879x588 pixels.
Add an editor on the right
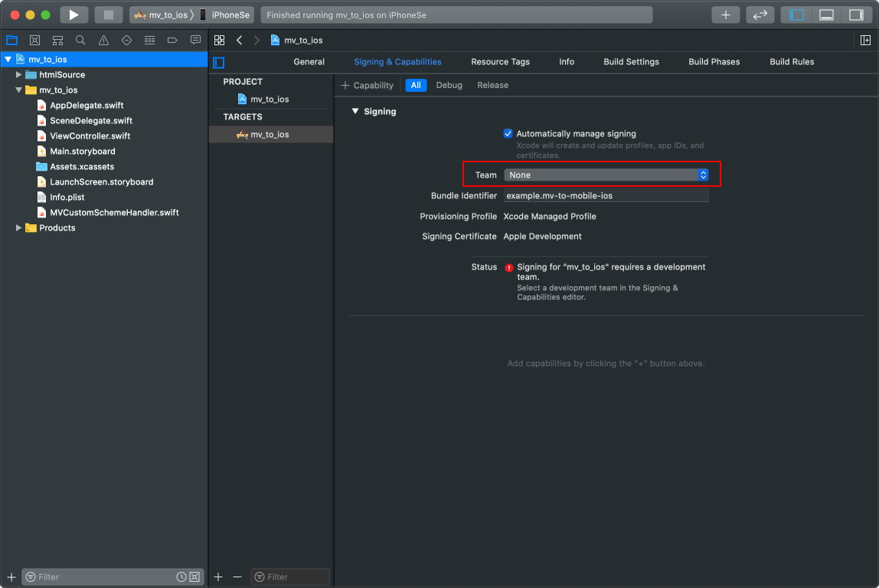click(865, 41)
